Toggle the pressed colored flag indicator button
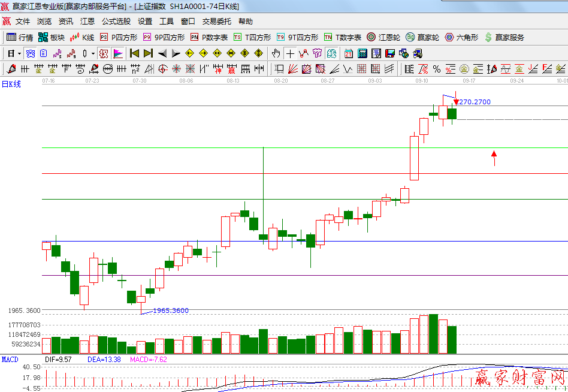 click(x=117, y=53)
